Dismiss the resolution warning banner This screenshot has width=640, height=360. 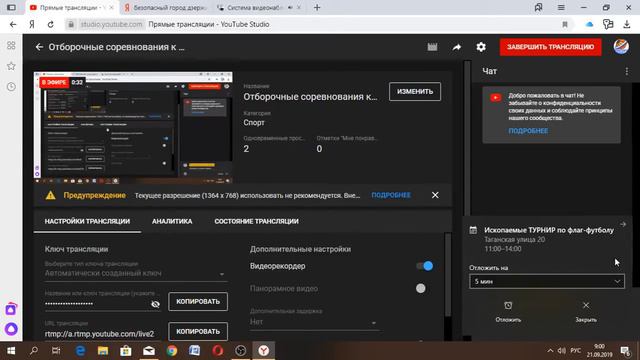pyautogui.click(x=435, y=195)
